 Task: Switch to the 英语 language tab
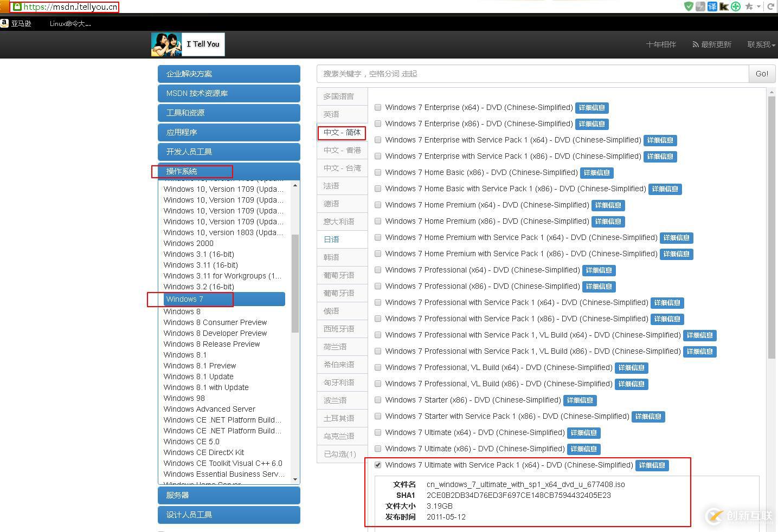(342, 114)
